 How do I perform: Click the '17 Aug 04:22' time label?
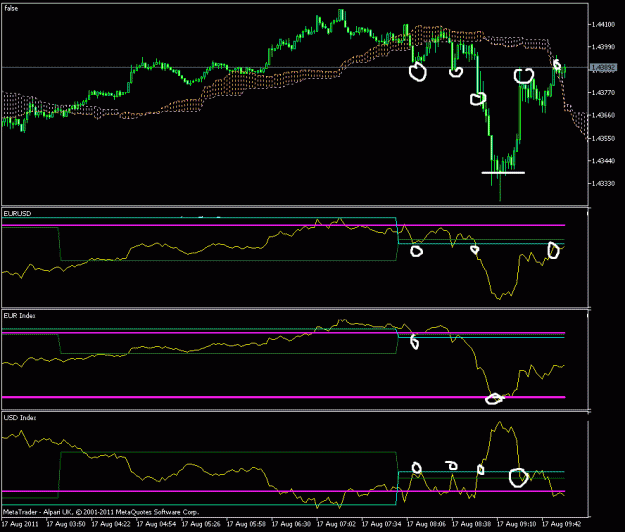pos(111,524)
